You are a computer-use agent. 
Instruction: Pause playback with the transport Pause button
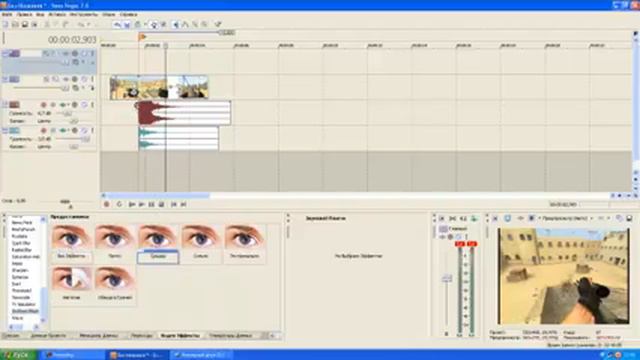151,204
